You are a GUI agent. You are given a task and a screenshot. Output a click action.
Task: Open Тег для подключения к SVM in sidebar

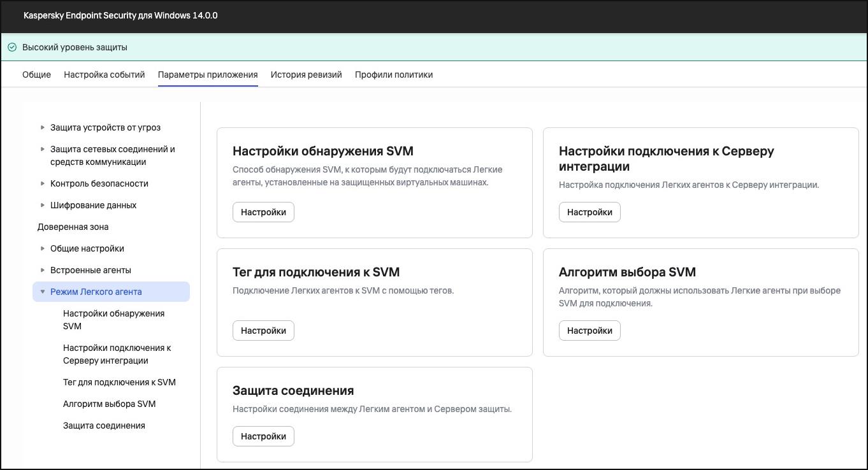tap(119, 382)
